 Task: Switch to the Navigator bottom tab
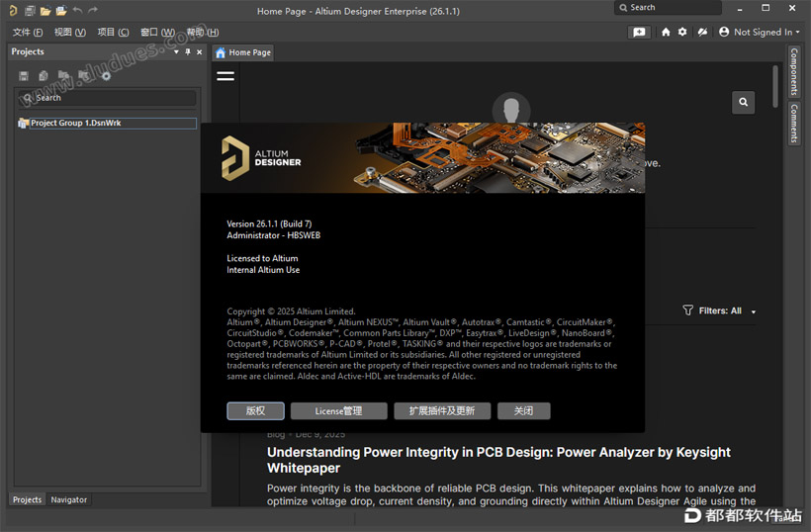pyautogui.click(x=69, y=499)
